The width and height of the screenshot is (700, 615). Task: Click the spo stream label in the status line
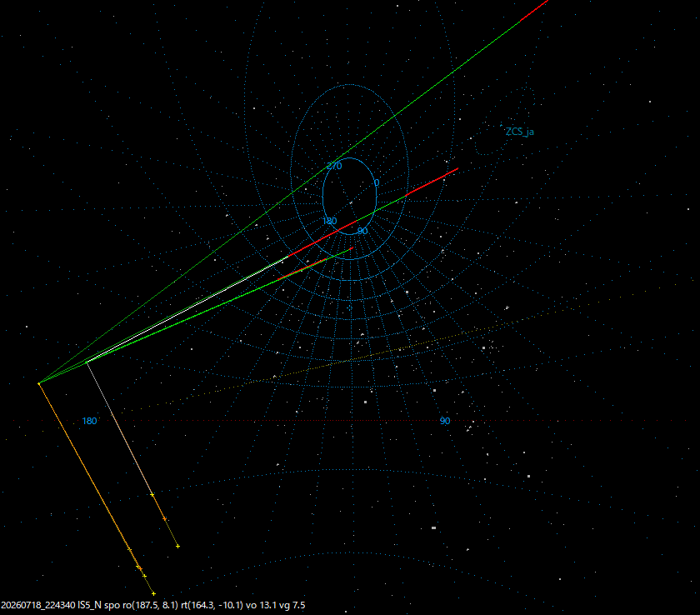coord(112,606)
